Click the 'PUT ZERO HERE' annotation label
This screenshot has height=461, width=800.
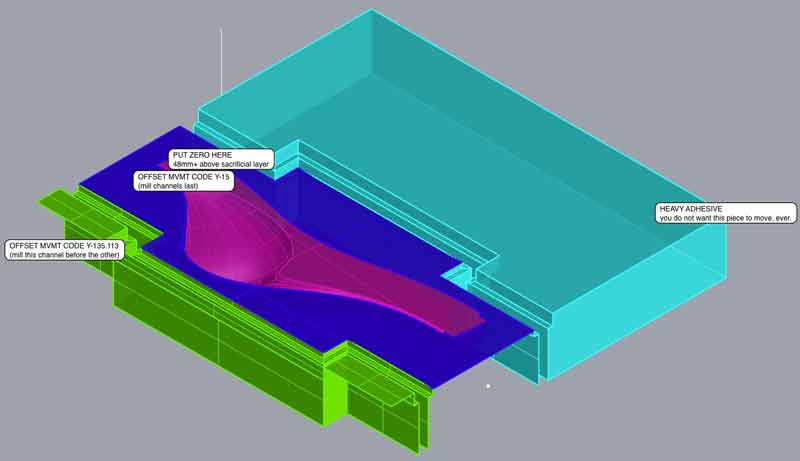click(x=221, y=160)
